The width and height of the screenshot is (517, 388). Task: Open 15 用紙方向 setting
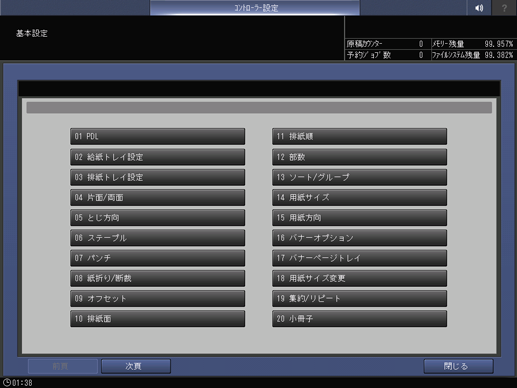(x=360, y=218)
